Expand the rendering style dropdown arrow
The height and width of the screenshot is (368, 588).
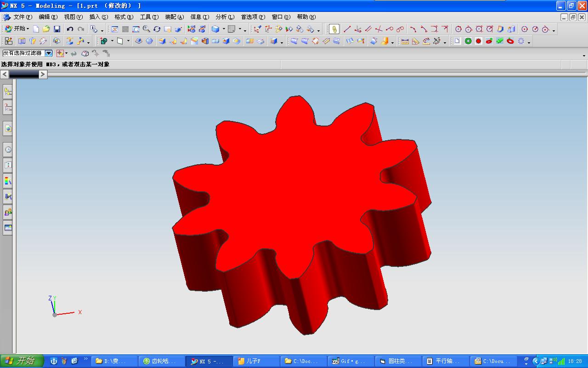click(224, 29)
